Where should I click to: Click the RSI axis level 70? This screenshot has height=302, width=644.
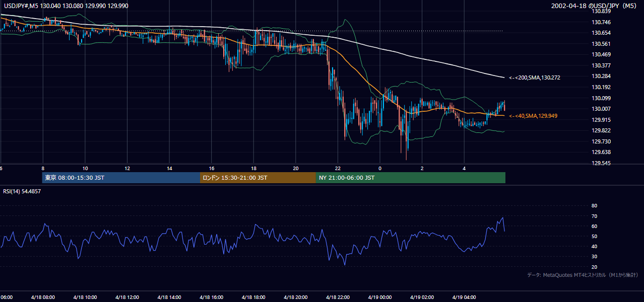[594, 216]
